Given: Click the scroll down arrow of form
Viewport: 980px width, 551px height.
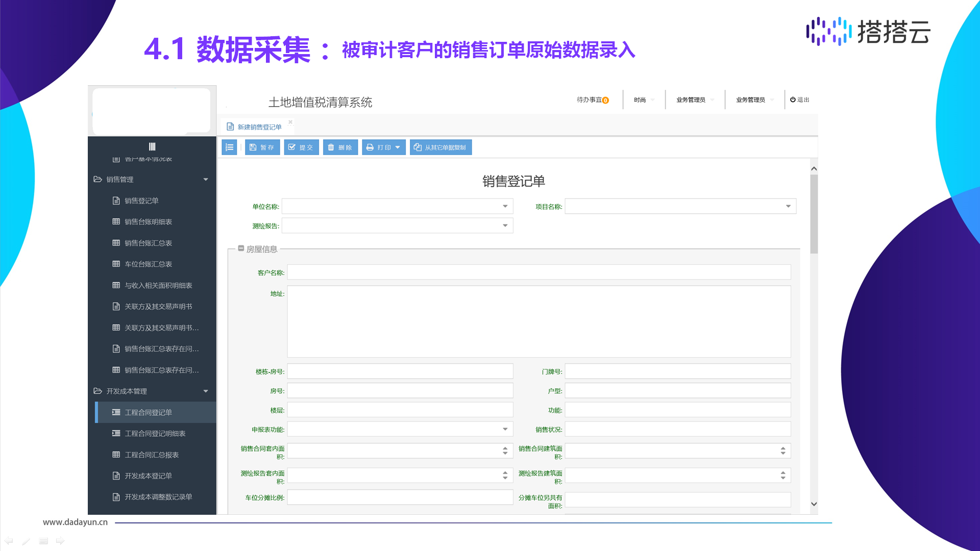Looking at the screenshot, I should pyautogui.click(x=814, y=504).
